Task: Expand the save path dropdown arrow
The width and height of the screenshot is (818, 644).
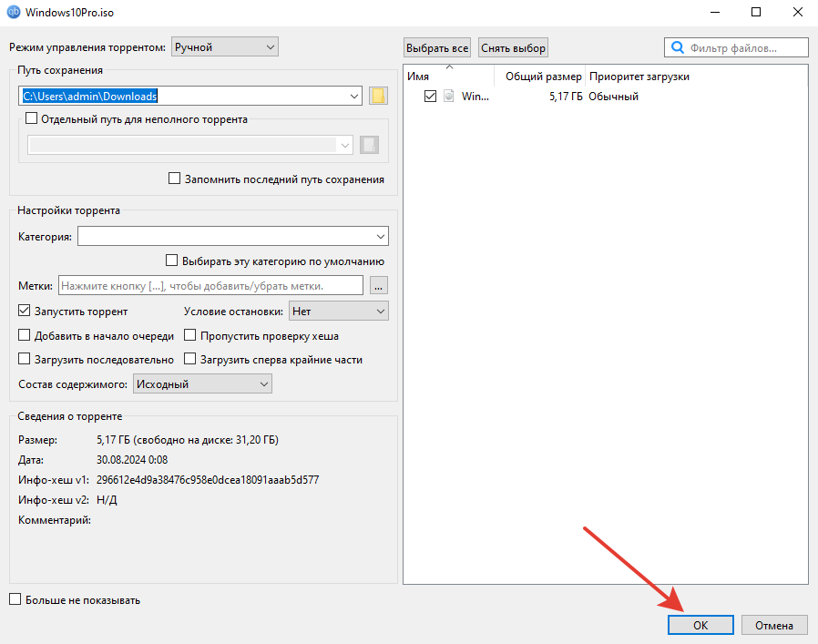Action: [354, 96]
